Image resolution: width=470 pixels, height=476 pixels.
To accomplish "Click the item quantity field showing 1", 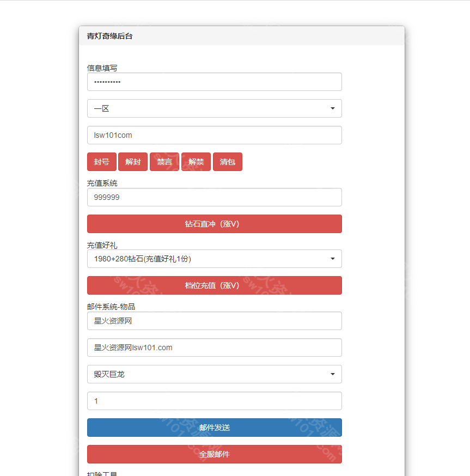I will pos(214,401).
